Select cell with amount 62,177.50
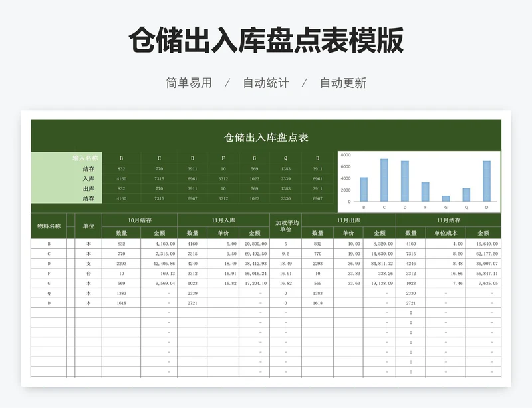532x408 pixels. pos(483,254)
